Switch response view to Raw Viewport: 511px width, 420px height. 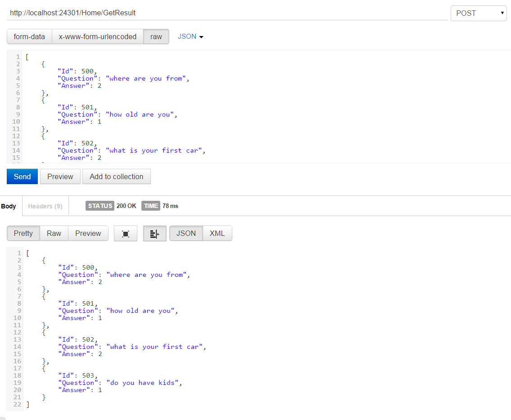click(54, 234)
